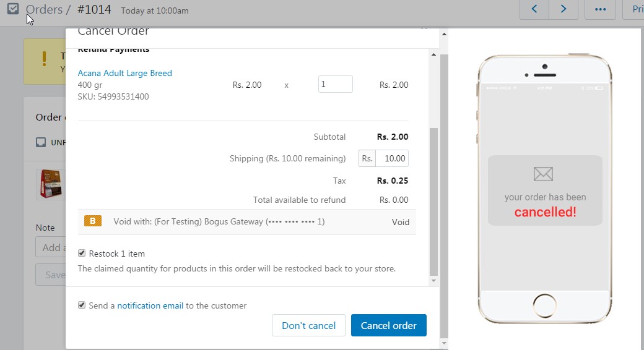This screenshot has height=350, width=644.
Task: Click the notification email link
Action: pos(150,305)
